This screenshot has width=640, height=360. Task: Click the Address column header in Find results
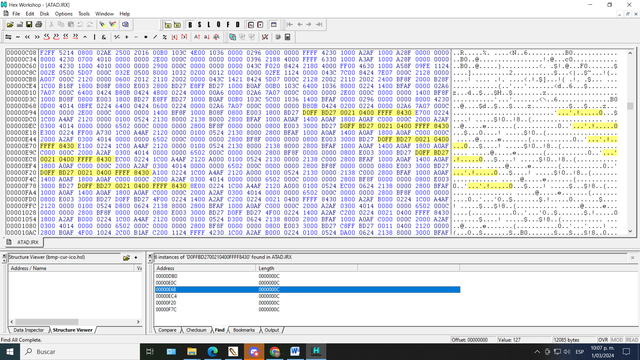205,268
